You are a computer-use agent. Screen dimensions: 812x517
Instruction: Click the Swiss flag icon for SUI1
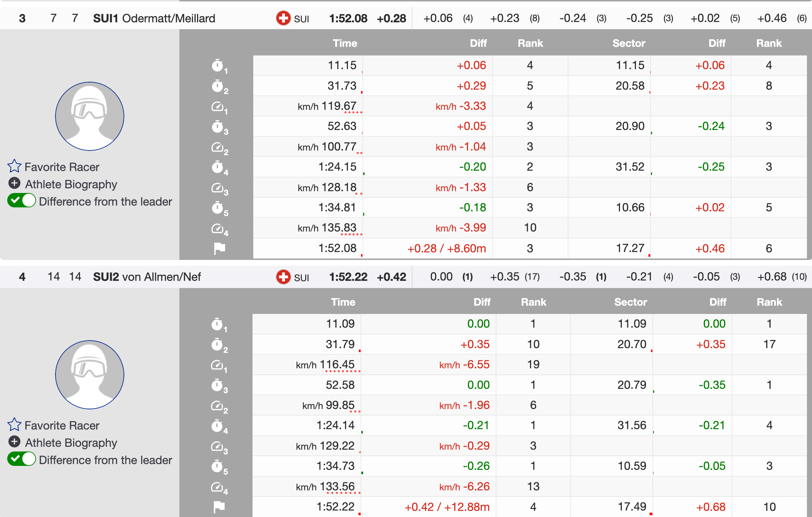point(284,18)
